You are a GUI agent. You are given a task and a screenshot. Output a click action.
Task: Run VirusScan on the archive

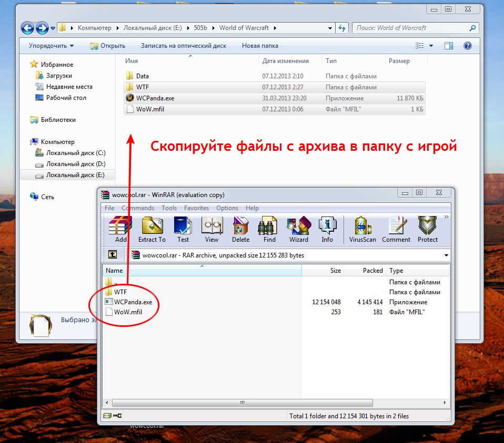[x=362, y=229]
